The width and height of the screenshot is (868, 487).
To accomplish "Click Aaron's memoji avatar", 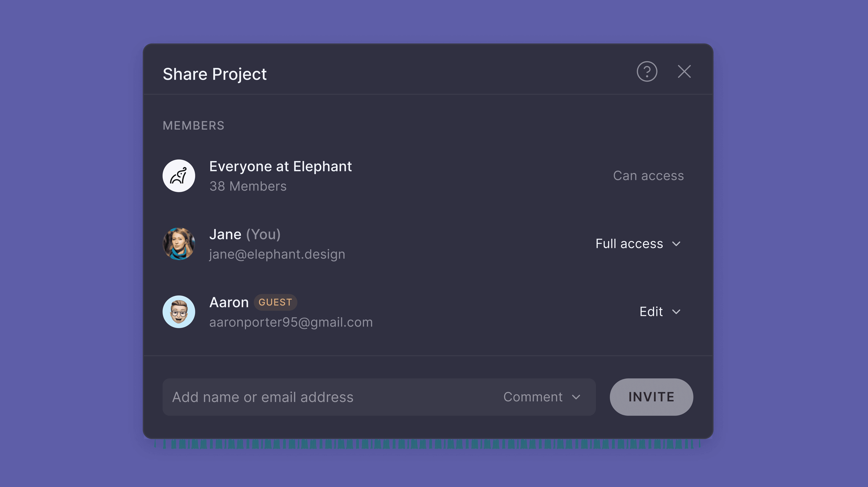I will click(x=179, y=312).
